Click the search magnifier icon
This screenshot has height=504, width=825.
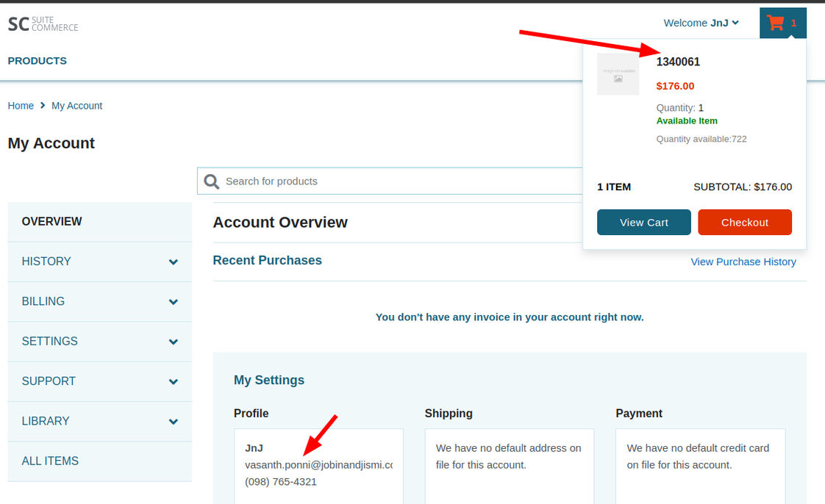[x=212, y=181]
